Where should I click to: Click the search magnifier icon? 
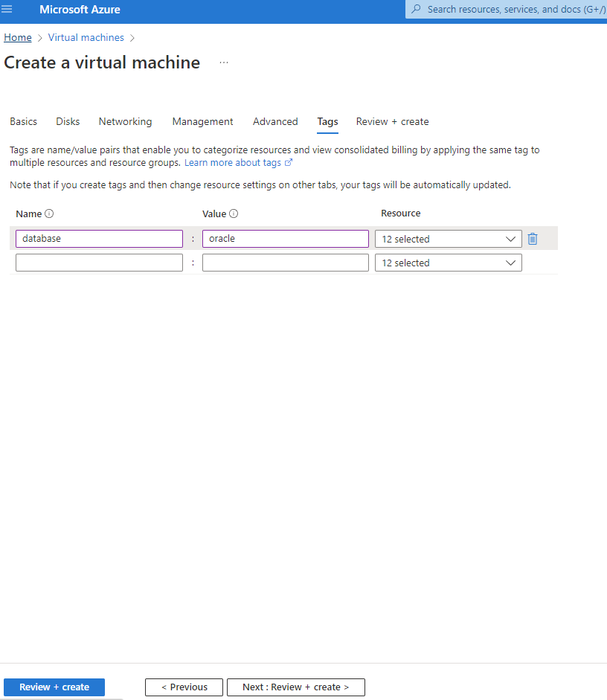pyautogui.click(x=416, y=10)
